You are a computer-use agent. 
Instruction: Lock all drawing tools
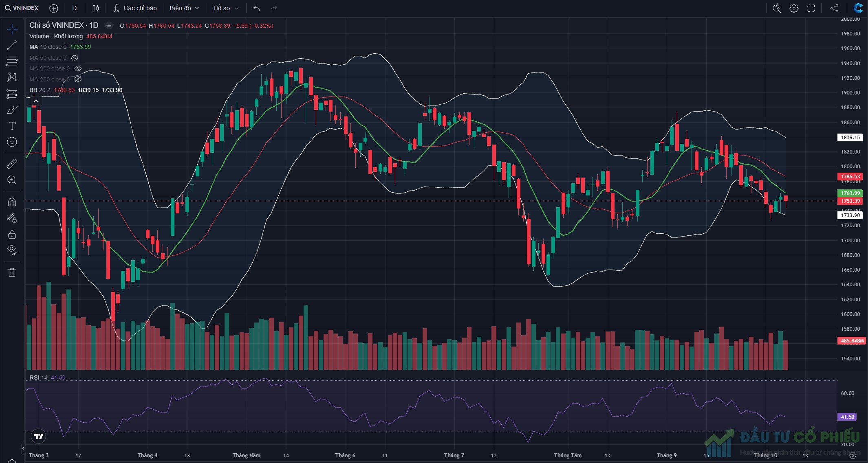pos(12,235)
